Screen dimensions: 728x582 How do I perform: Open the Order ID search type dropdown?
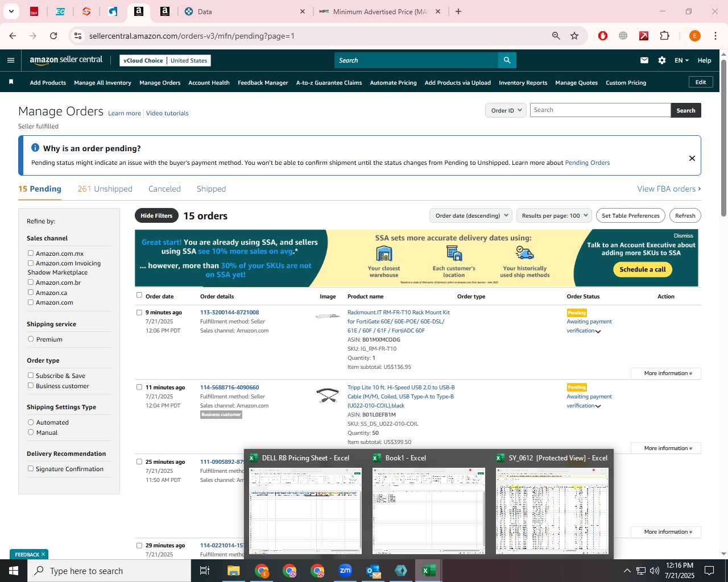506,110
